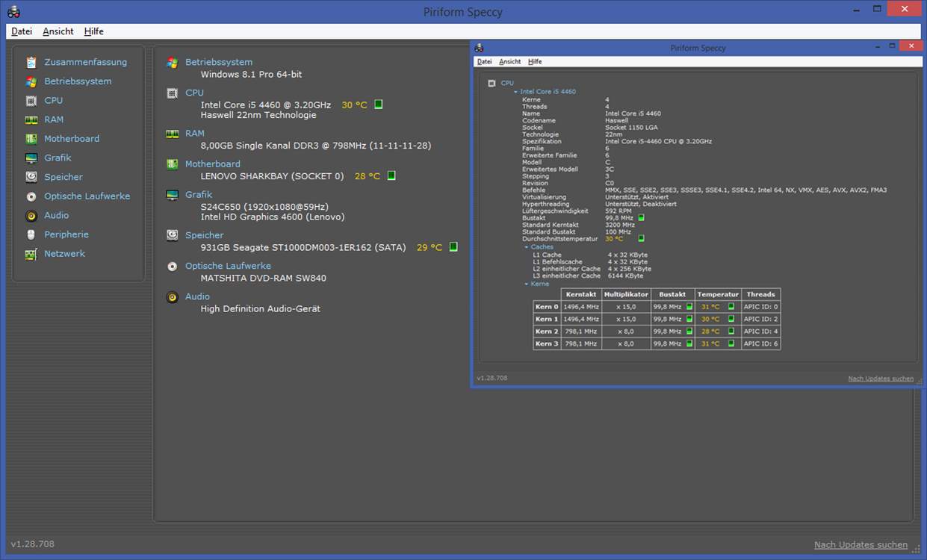
Task: Click 'Socket 1150 LGA' value in small window
Action: tap(631, 128)
